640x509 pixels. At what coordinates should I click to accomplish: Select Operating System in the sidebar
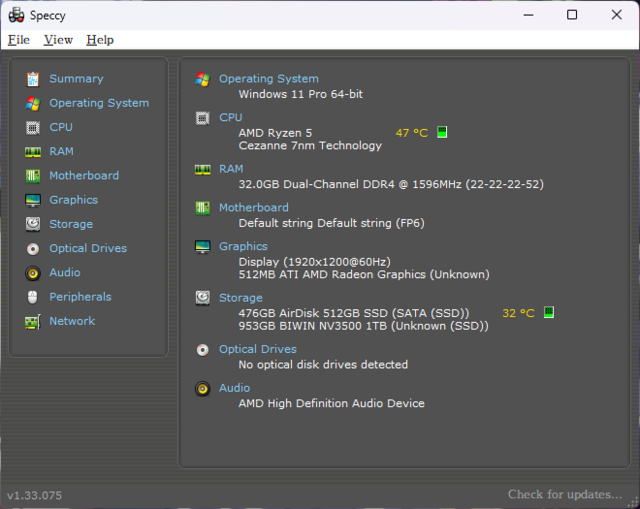pos(99,103)
